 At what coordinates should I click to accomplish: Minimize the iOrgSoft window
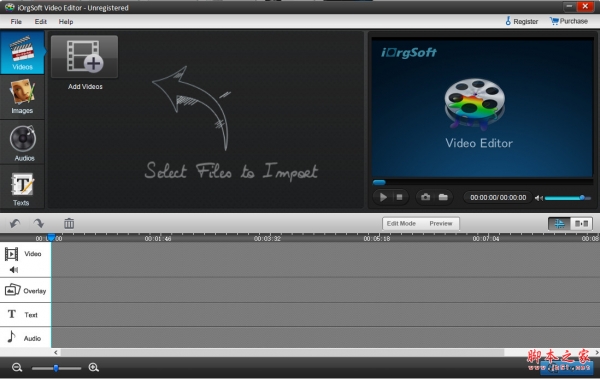(x=569, y=6)
